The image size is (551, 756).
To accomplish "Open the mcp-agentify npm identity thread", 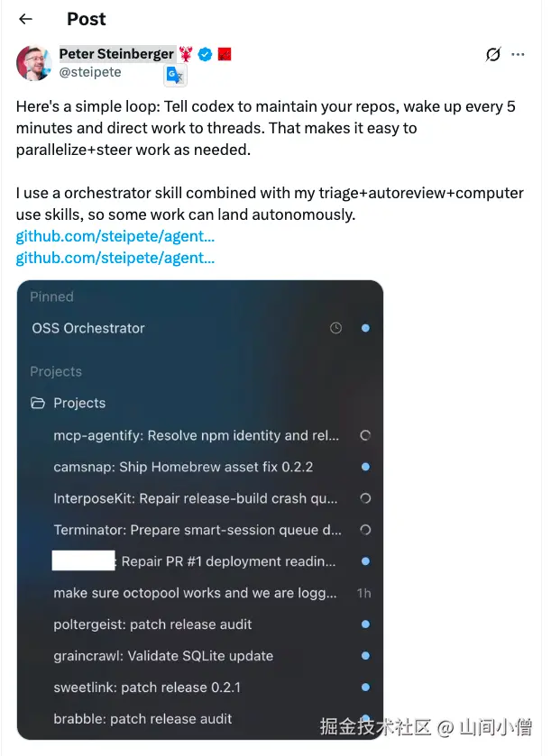I will (197, 435).
